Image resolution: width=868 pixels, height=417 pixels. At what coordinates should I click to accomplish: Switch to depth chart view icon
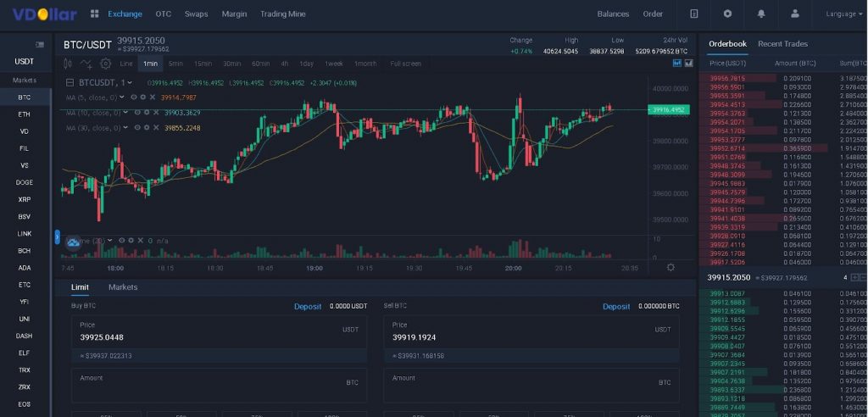[688, 63]
